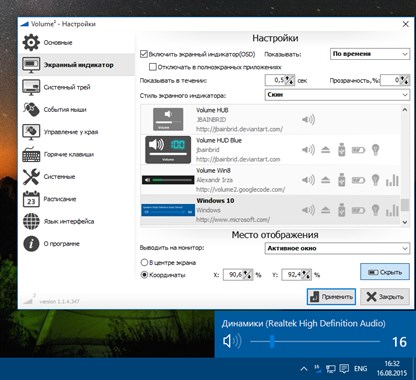Open the jbainbrid.deviantart.com link for Volume HUB
Viewport: 416px width, 380px height.
tap(239, 129)
